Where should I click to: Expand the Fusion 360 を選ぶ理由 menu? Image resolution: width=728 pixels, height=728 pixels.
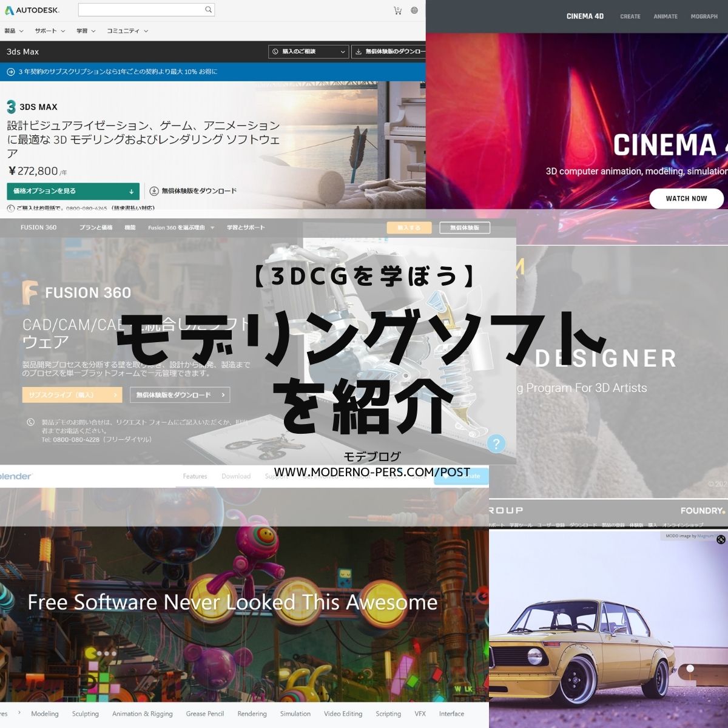pos(181,228)
